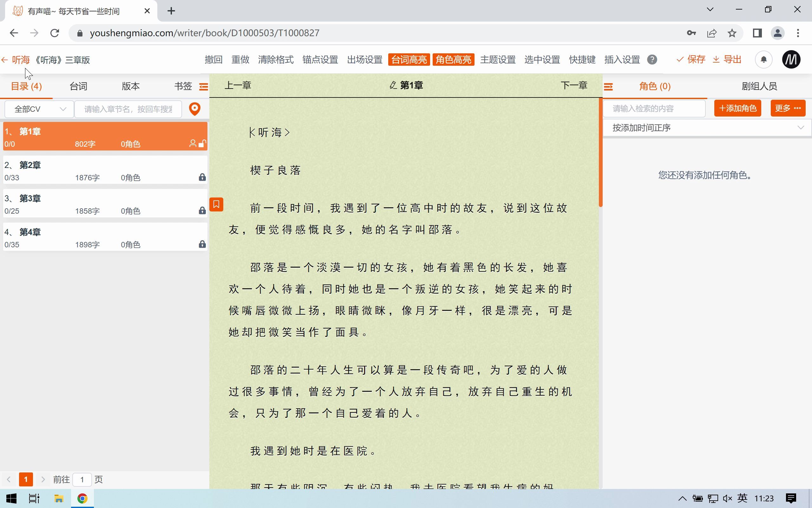The width and height of the screenshot is (812, 508).
Task: Select the 角色 (0) tab
Action: tap(655, 86)
